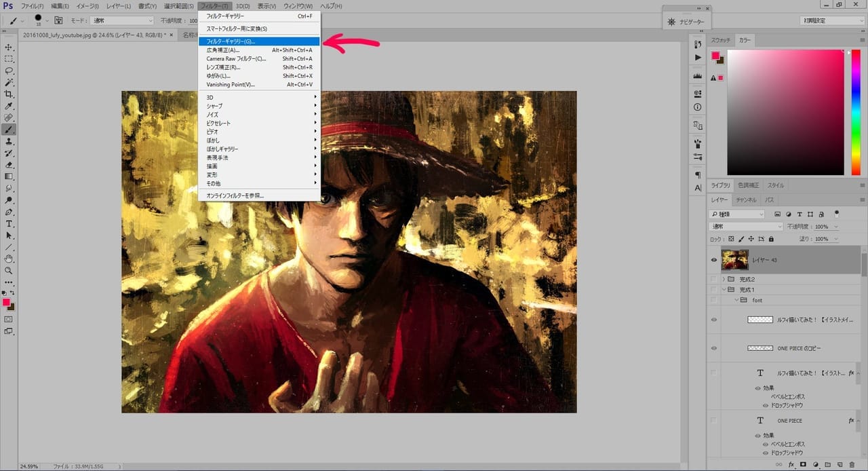Expand the 完成2 layer group

(x=724, y=279)
